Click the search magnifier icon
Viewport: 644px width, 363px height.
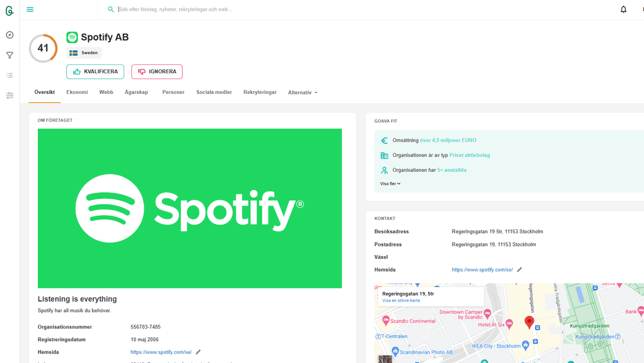(111, 9)
